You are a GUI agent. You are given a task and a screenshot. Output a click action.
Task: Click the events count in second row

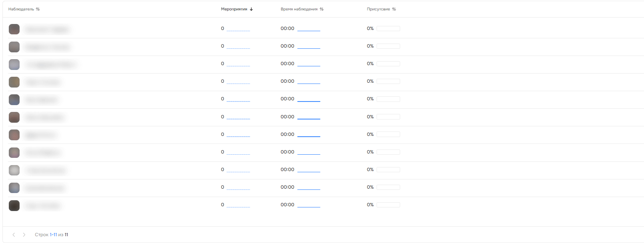(x=223, y=46)
